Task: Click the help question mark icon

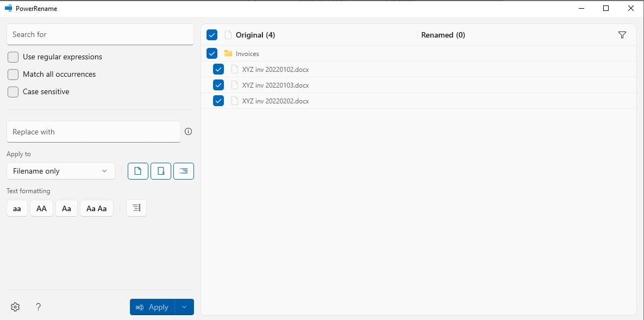Action: pos(38,306)
